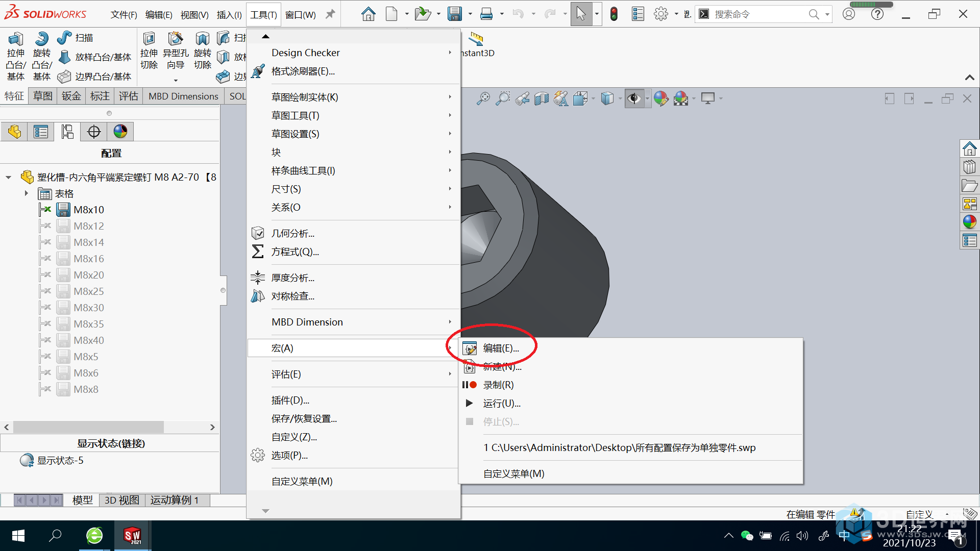980x551 pixels.
Task: Switch to the 草图 ribbon tab
Action: [43, 96]
